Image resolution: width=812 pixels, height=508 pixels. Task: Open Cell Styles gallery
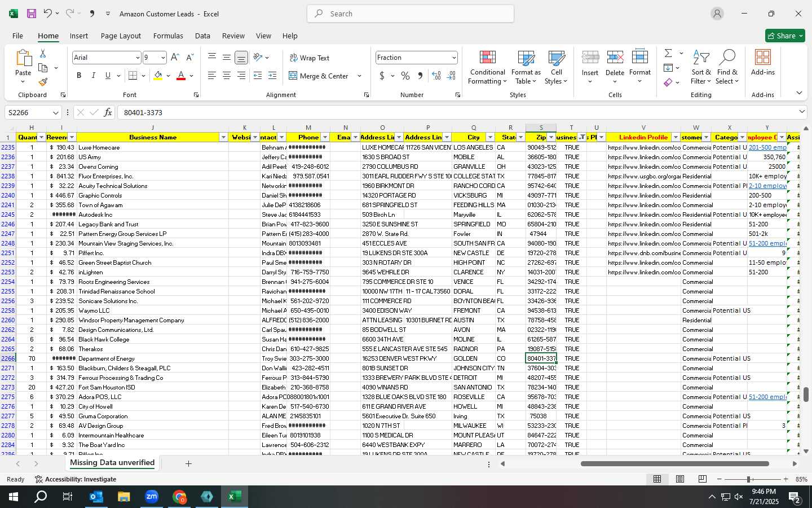click(x=556, y=68)
